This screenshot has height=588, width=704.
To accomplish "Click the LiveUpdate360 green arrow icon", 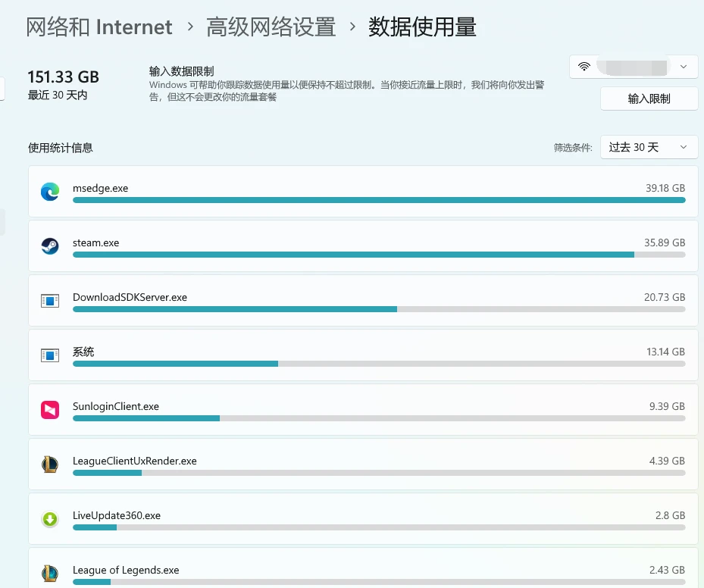I will [50, 519].
